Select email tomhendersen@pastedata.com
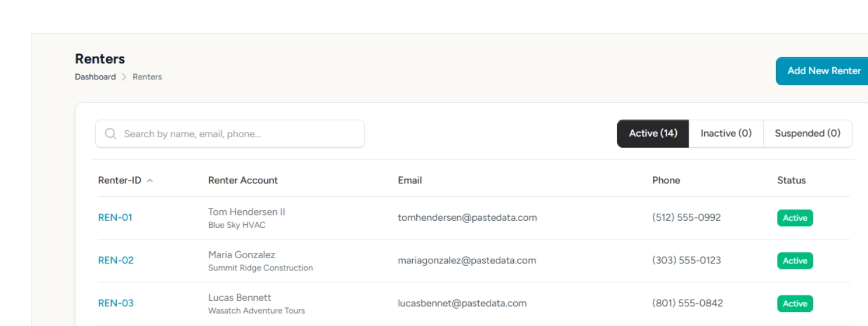Image resolution: width=868 pixels, height=326 pixels. [x=467, y=217]
